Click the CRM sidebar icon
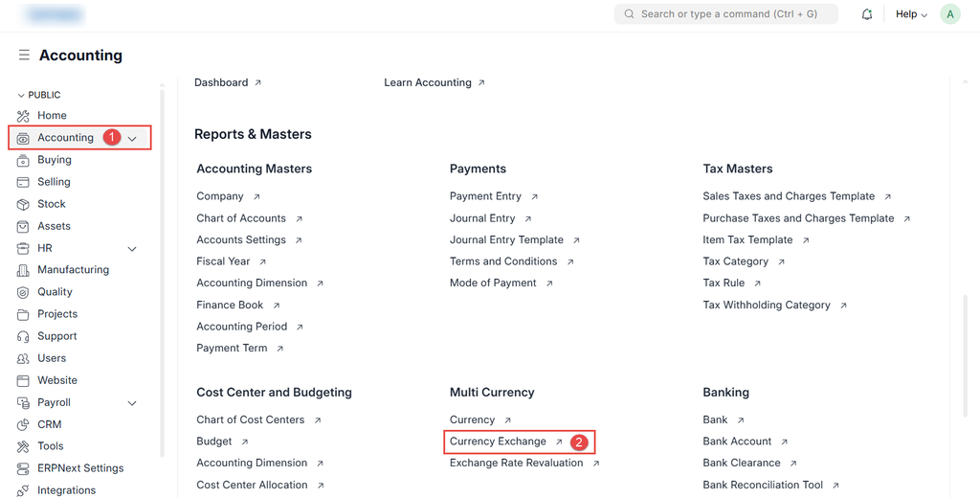Image resolution: width=980 pixels, height=498 pixels. [23, 424]
